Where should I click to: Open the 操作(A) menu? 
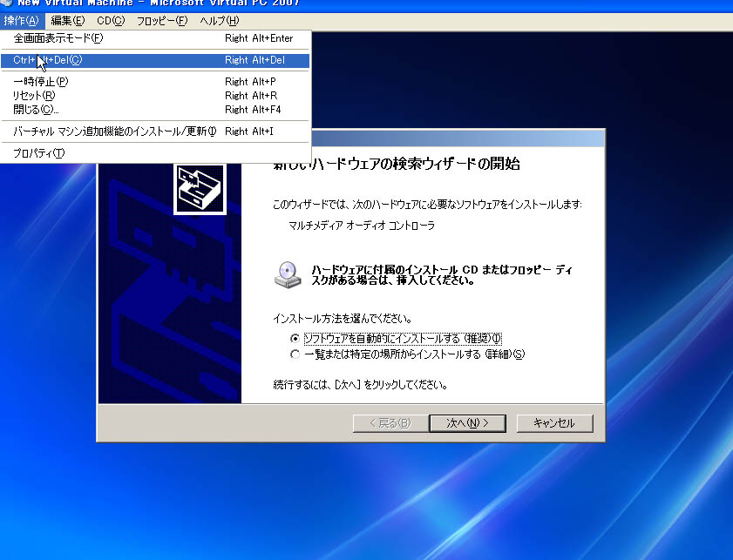coord(22,21)
